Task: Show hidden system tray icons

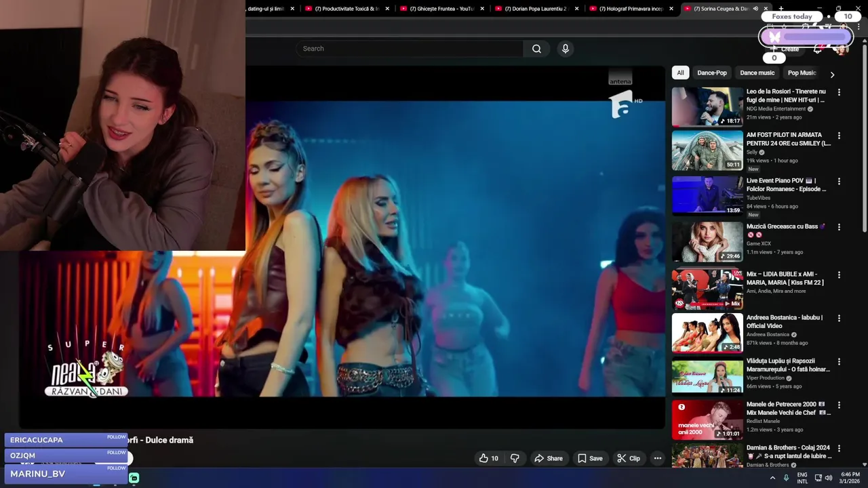Action: tap(772, 478)
